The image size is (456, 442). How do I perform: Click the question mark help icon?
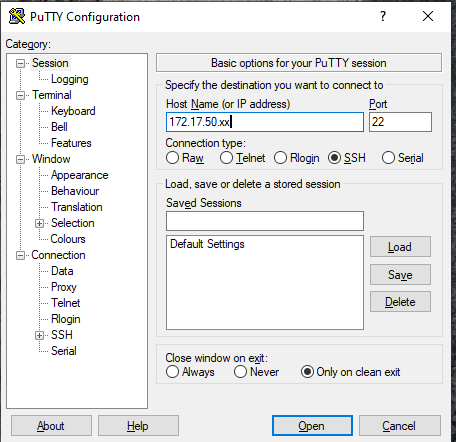coord(383,16)
